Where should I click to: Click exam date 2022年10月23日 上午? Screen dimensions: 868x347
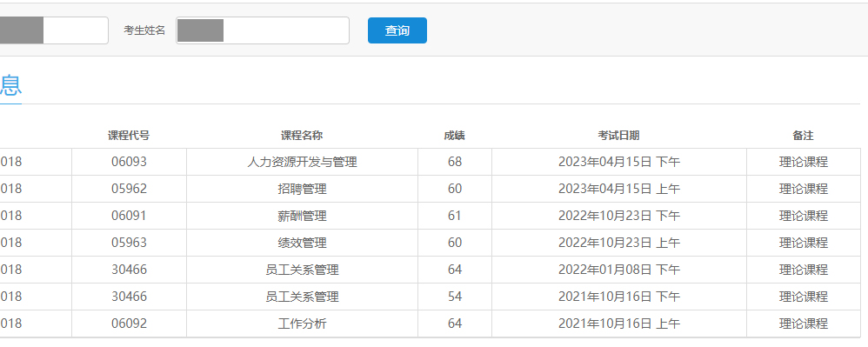[619, 243]
